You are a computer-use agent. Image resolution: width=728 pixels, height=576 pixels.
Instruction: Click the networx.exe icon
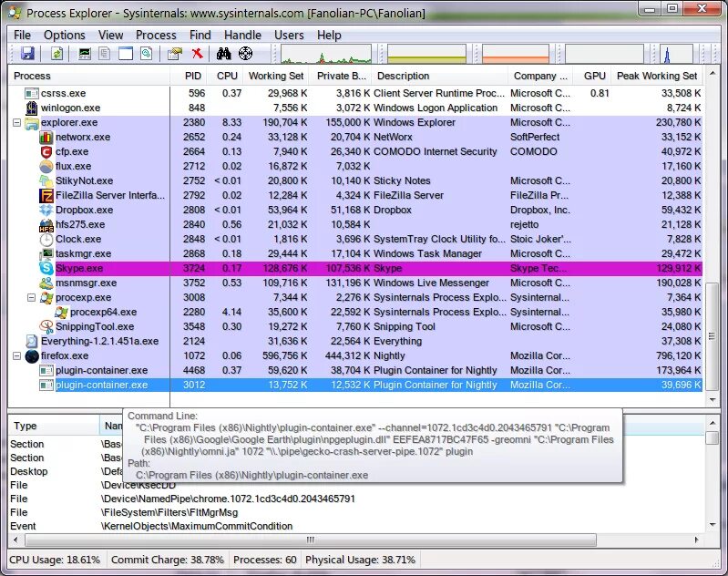point(46,137)
